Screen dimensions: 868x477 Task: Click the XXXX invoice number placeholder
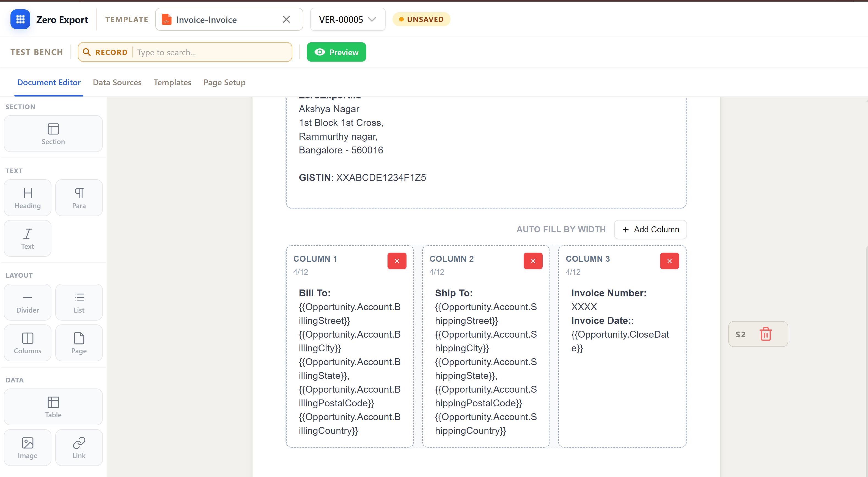click(x=584, y=307)
